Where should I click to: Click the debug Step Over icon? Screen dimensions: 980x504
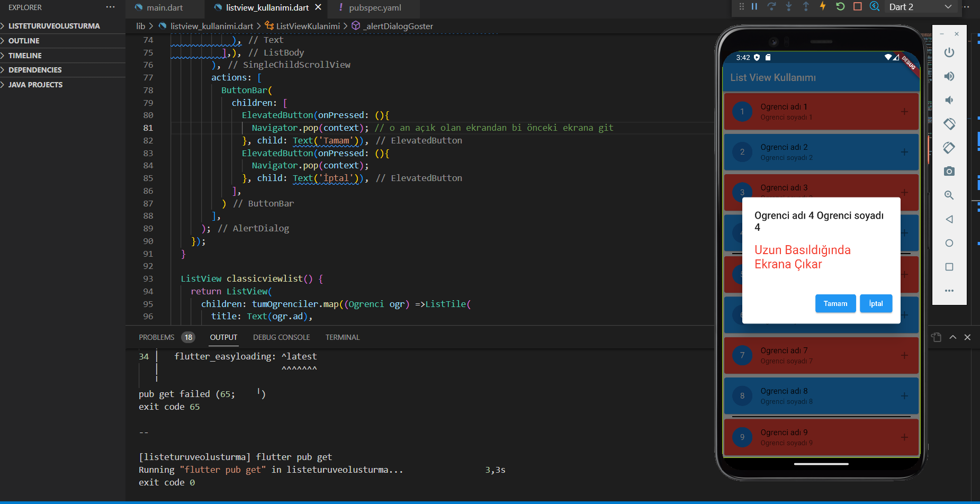pos(771,6)
